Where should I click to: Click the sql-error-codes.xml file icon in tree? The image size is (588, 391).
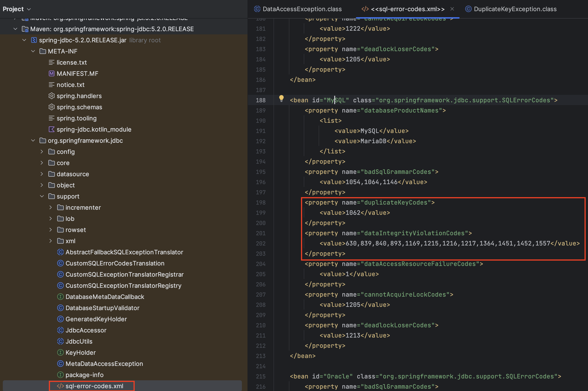click(x=60, y=386)
